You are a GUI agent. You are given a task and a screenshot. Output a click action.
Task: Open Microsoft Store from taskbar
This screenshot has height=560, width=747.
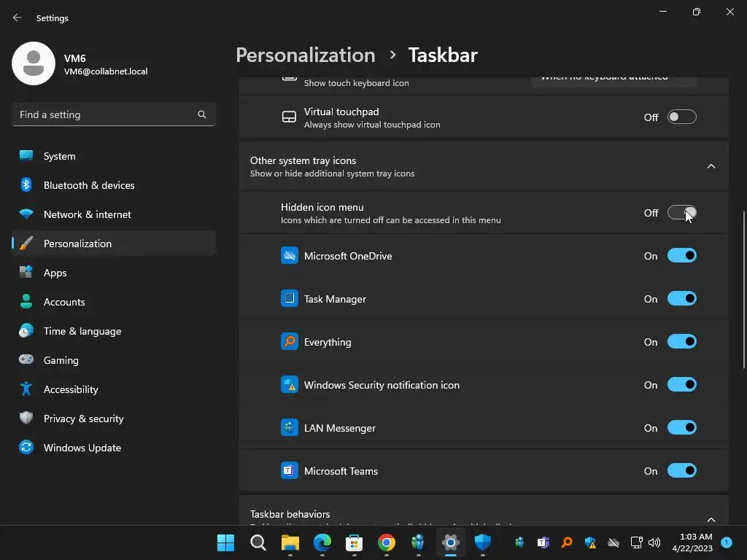click(x=354, y=542)
